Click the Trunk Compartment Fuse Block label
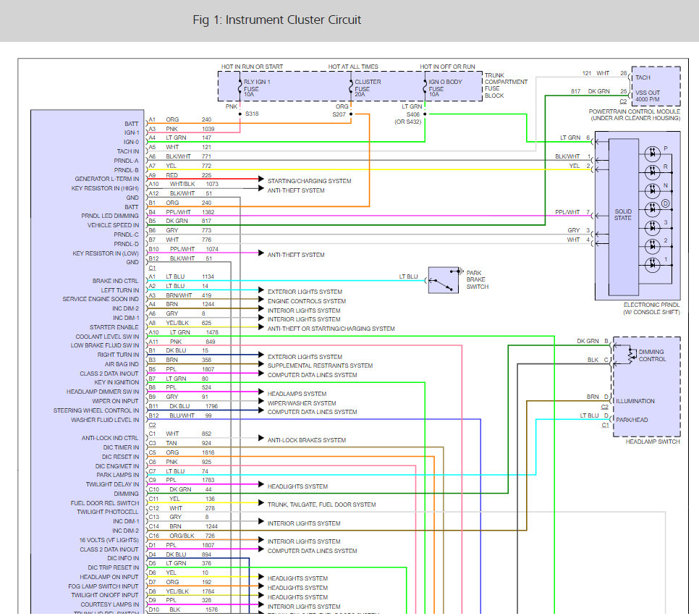This screenshot has height=616, width=699. click(x=505, y=85)
